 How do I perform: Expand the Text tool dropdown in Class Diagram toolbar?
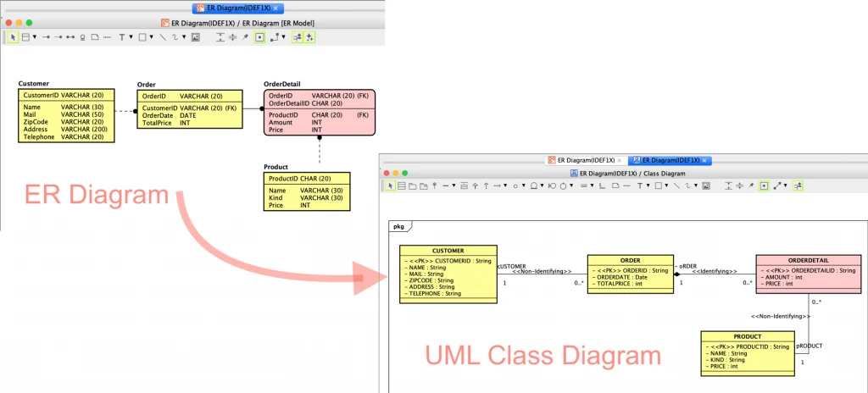[x=648, y=186]
